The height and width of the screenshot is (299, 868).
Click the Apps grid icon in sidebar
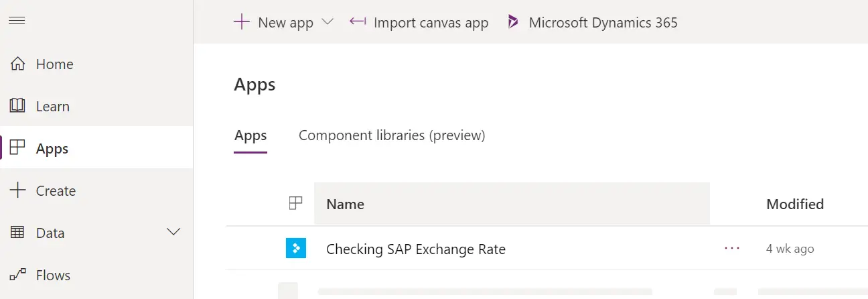[17, 148]
